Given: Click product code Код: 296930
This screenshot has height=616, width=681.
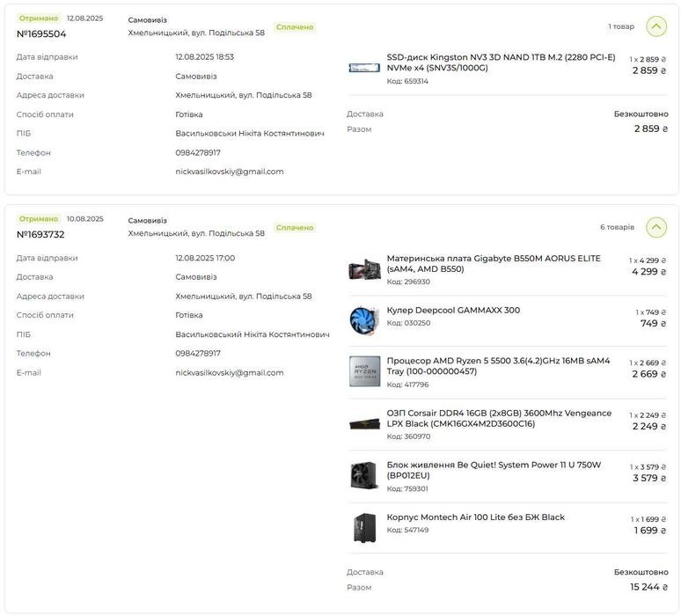Looking at the screenshot, I should coord(408,282).
